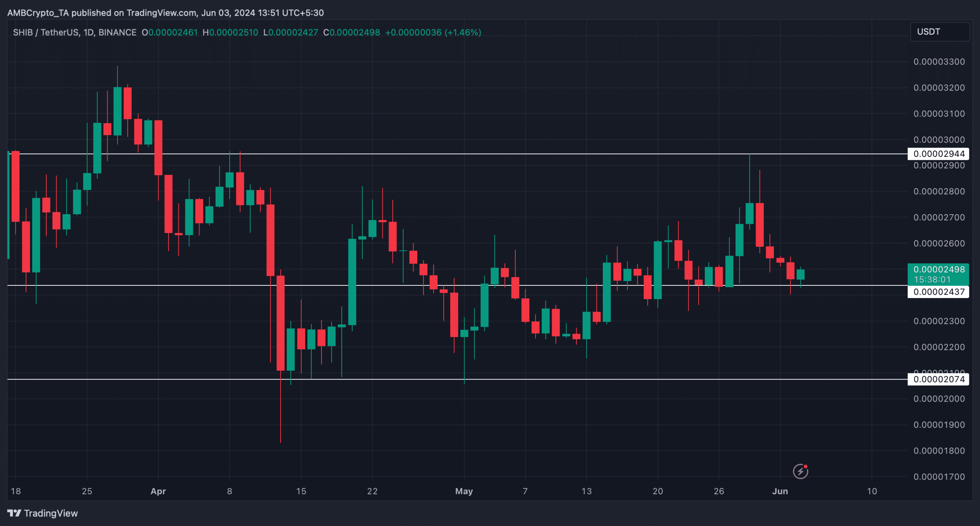980x526 pixels.
Task: Click the TradingView logo at bottom left
Action: point(42,513)
